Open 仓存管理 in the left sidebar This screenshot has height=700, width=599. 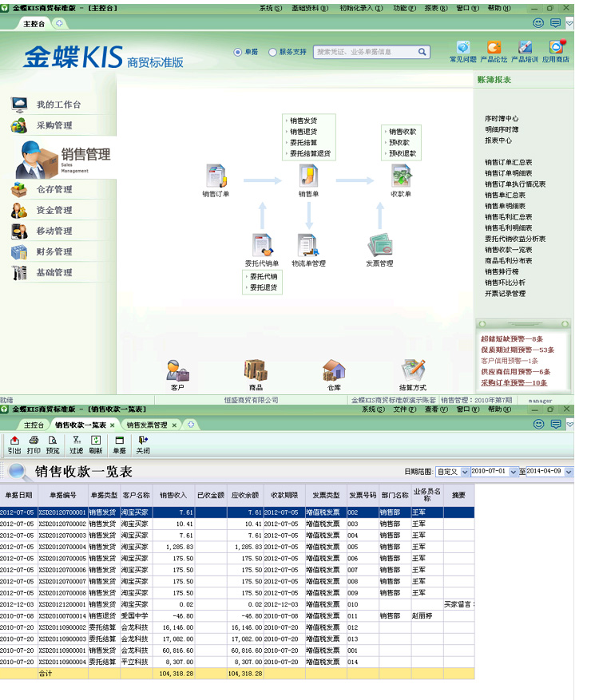pyautogui.click(x=54, y=189)
